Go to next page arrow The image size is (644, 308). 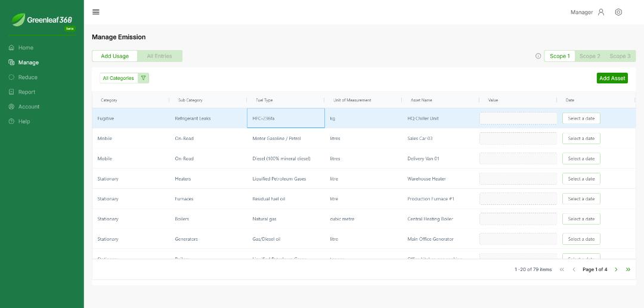(x=616, y=269)
